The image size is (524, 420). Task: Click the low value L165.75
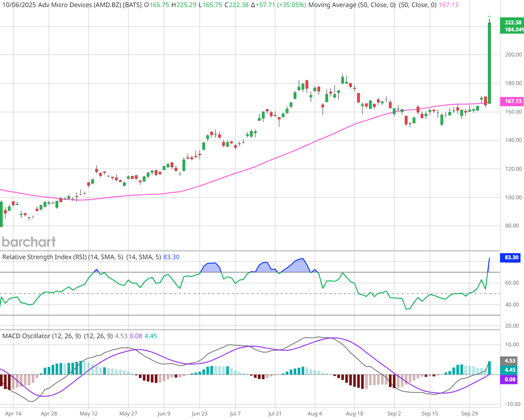pyautogui.click(x=210, y=5)
